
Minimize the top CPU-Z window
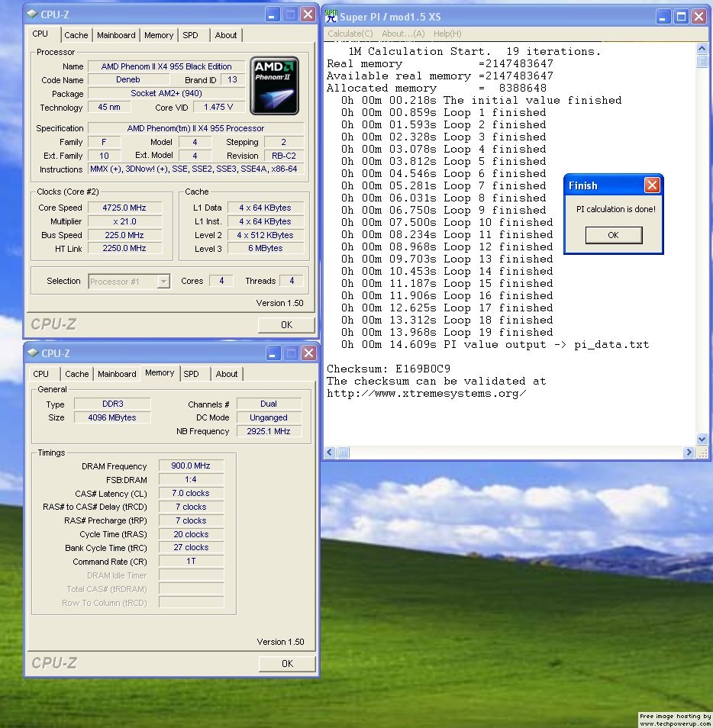[273, 14]
